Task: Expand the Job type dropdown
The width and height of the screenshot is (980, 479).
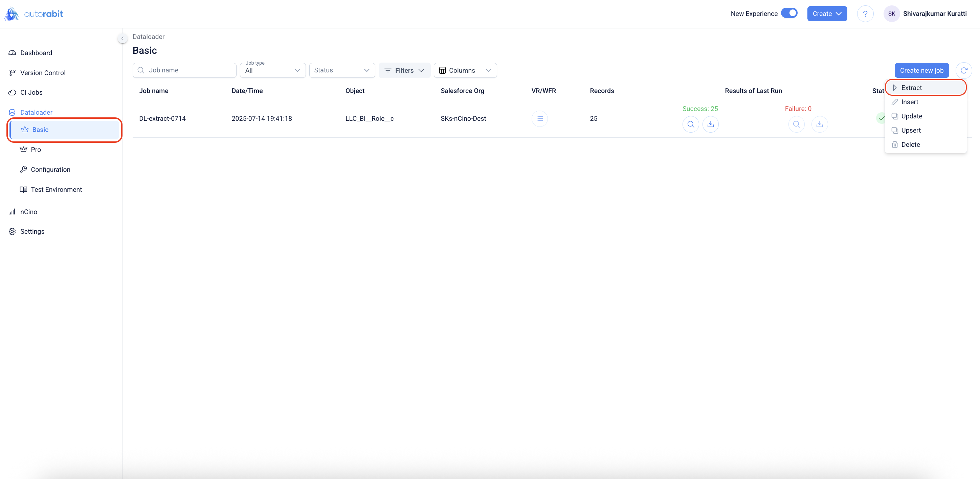Action: pos(273,70)
